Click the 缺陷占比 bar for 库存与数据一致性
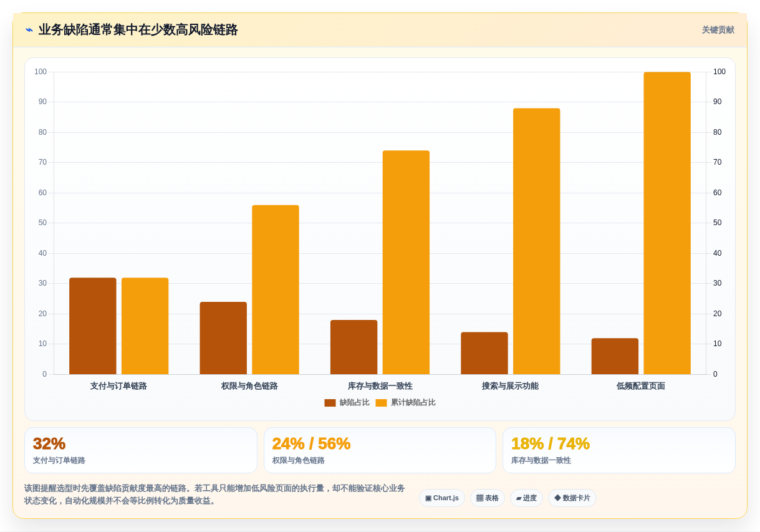Image resolution: width=760 pixels, height=532 pixels. tap(354, 347)
